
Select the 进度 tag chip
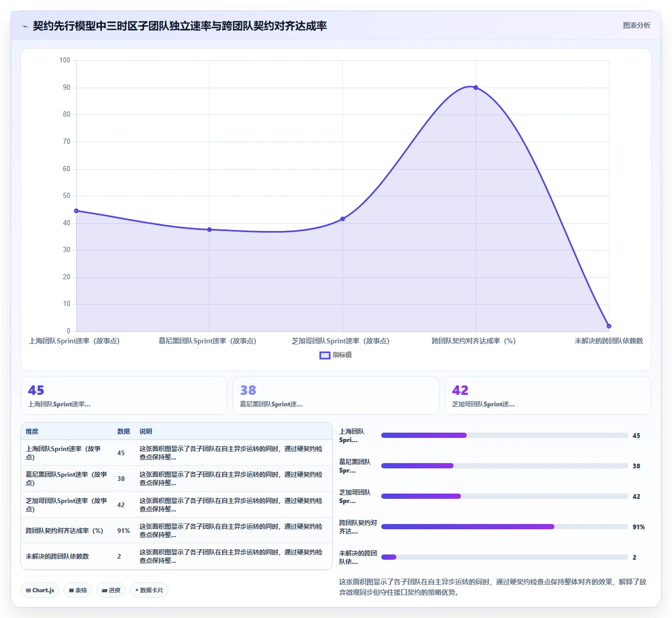(x=111, y=590)
